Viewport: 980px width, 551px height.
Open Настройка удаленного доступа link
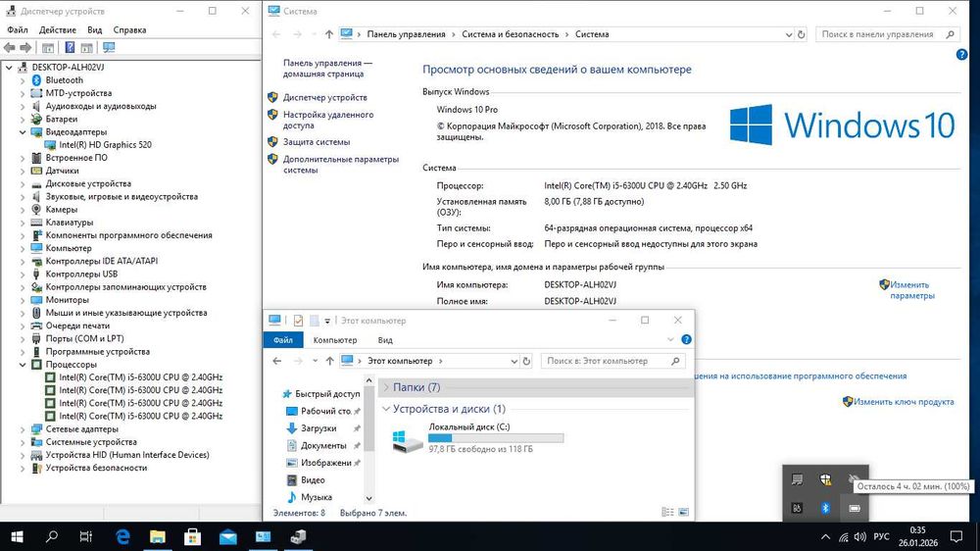click(x=328, y=120)
